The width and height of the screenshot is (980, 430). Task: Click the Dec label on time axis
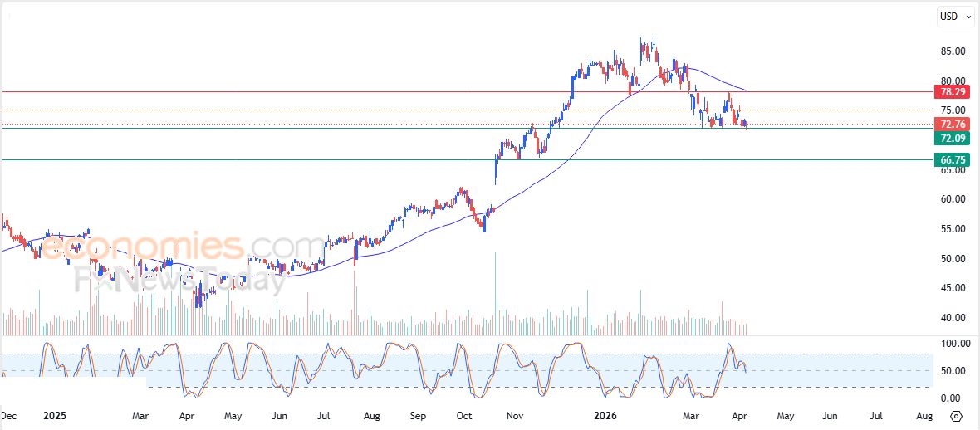(9, 416)
